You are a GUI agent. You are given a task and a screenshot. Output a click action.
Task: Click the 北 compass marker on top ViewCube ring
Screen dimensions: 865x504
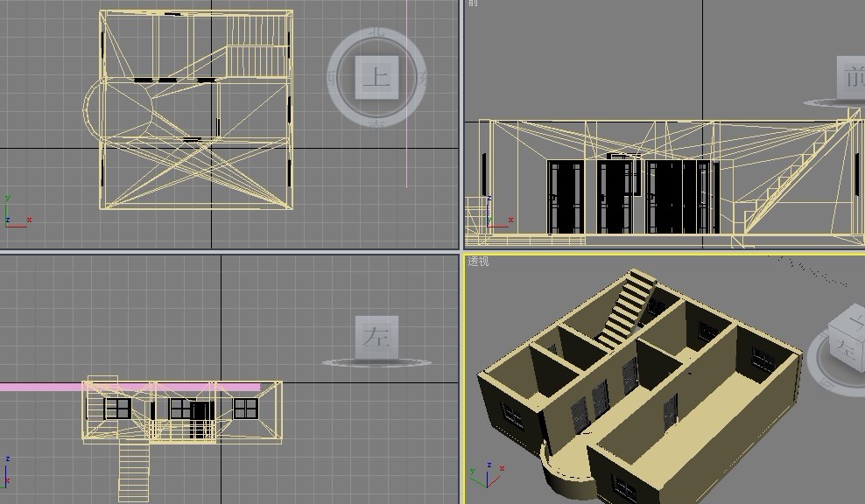click(377, 31)
